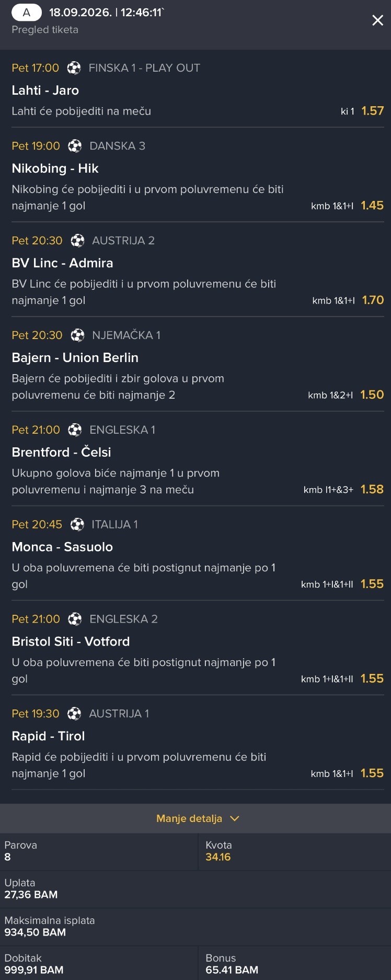Click the Manje detalja text
This screenshot has height=980, width=391.
point(189,818)
